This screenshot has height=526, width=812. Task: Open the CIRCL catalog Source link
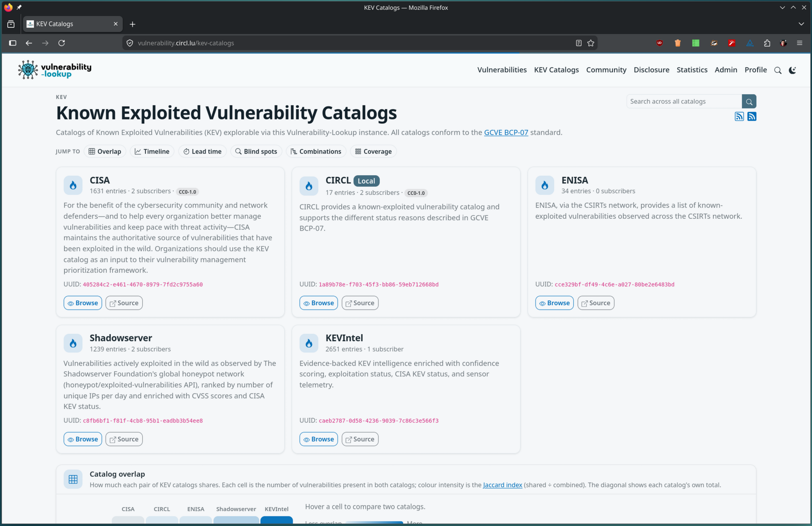(360, 303)
